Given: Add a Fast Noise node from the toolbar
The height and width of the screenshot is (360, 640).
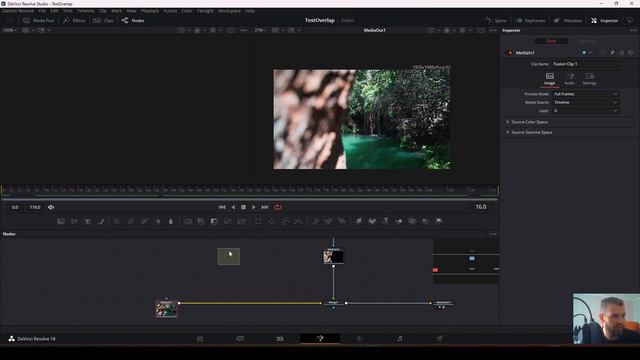Looking at the screenshot, I should (74, 221).
